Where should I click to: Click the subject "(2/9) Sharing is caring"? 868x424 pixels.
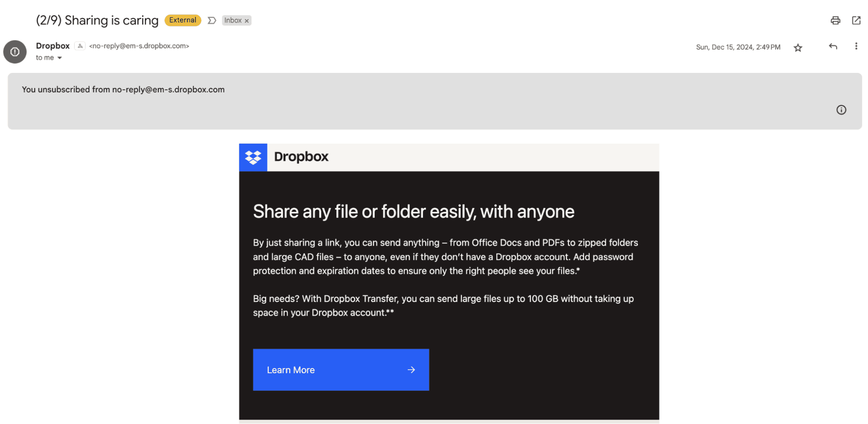coord(97,20)
